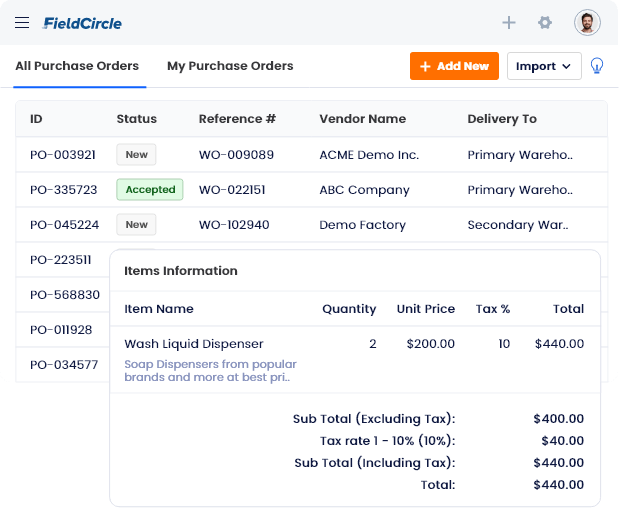Click Secondary War.. delivery cell
This screenshot has width=619, height=508.
pyautogui.click(x=518, y=225)
